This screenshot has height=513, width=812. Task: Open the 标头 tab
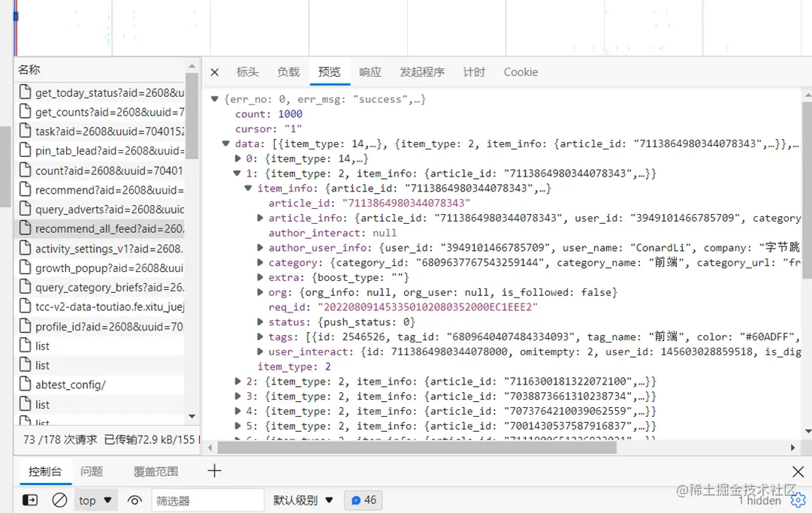(247, 72)
